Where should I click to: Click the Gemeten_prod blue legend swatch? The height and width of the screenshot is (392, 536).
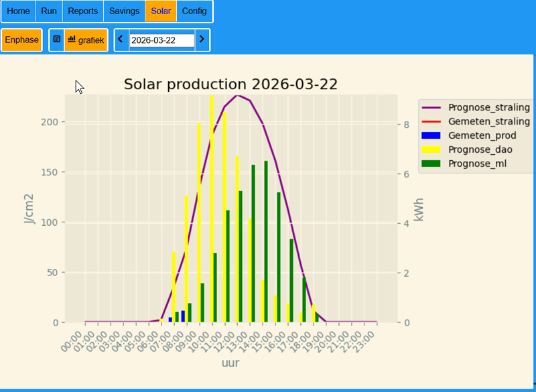coord(432,135)
